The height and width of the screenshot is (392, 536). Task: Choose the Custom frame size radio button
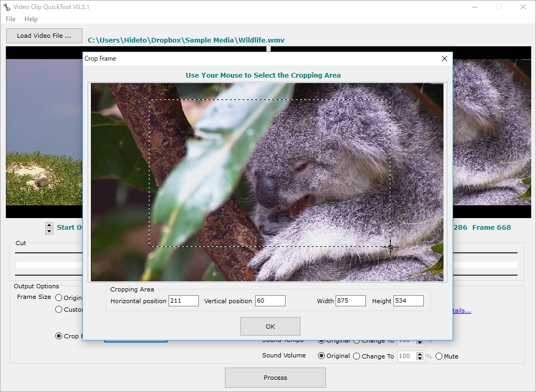click(59, 310)
